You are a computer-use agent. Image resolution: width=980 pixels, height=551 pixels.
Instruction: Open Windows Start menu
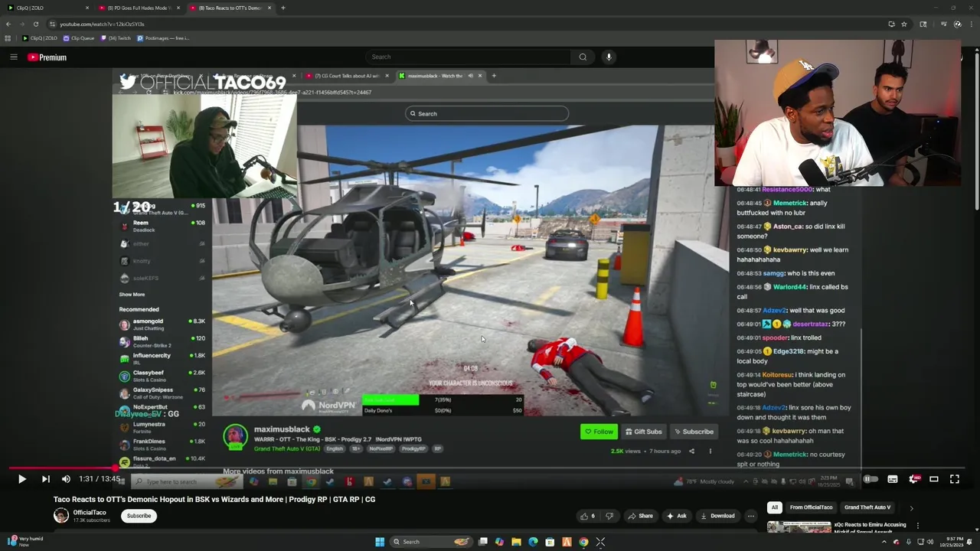point(380,542)
